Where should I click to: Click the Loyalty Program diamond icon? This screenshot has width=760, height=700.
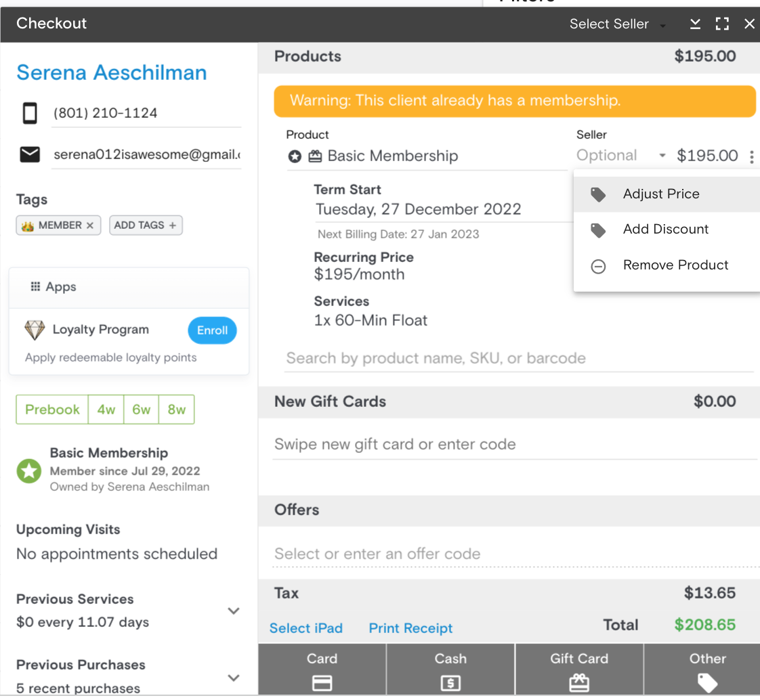[35, 330]
